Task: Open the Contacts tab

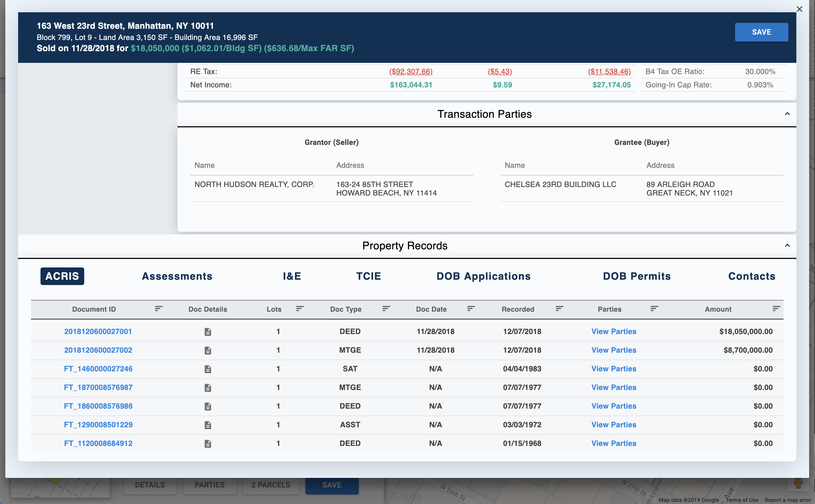Action: tap(752, 276)
